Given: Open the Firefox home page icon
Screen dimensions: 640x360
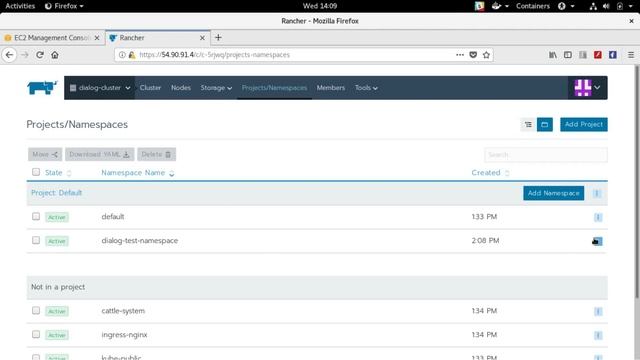Looking at the screenshot, I should coord(55,55).
